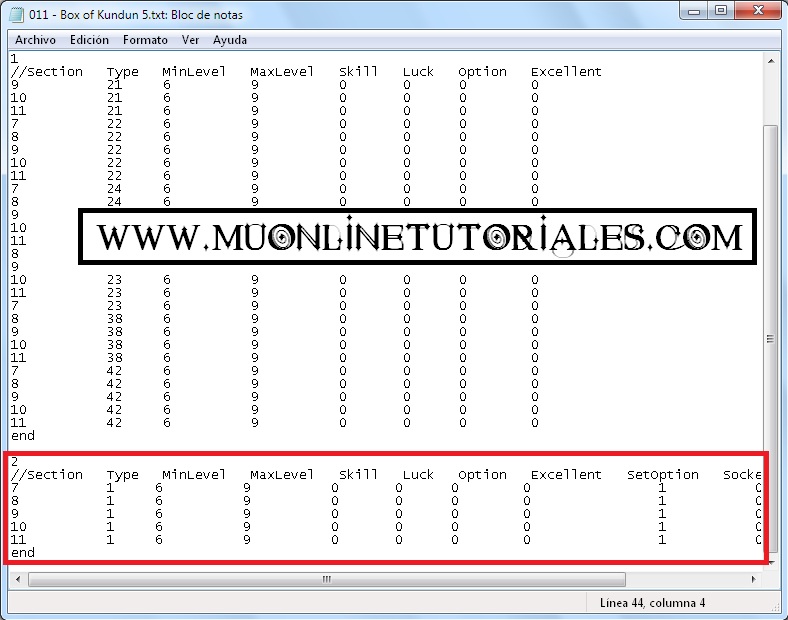Click the horizontal scrollbar left arrow

tap(18, 579)
